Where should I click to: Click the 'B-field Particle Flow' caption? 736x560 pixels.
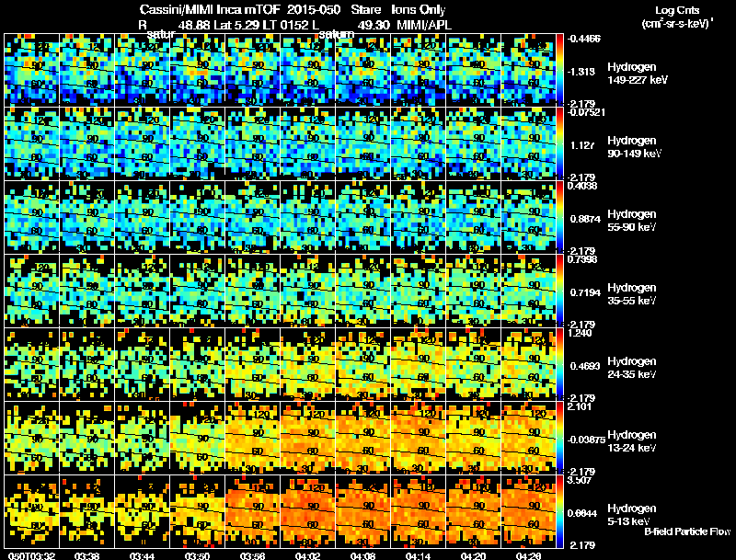coord(687,531)
